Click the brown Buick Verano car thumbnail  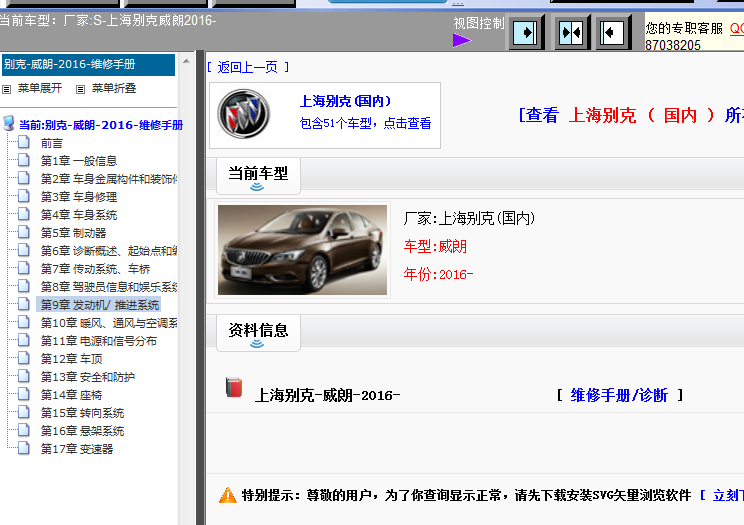(302, 250)
